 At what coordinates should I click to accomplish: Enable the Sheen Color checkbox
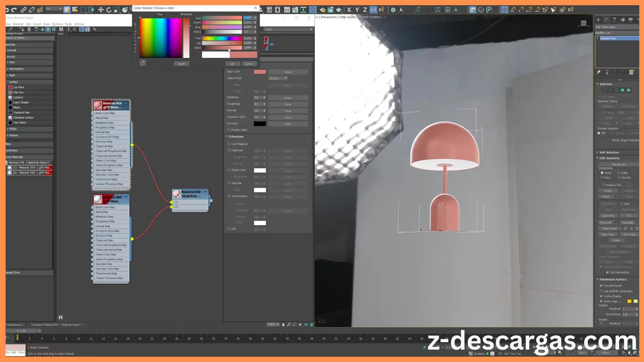pyautogui.click(x=229, y=170)
